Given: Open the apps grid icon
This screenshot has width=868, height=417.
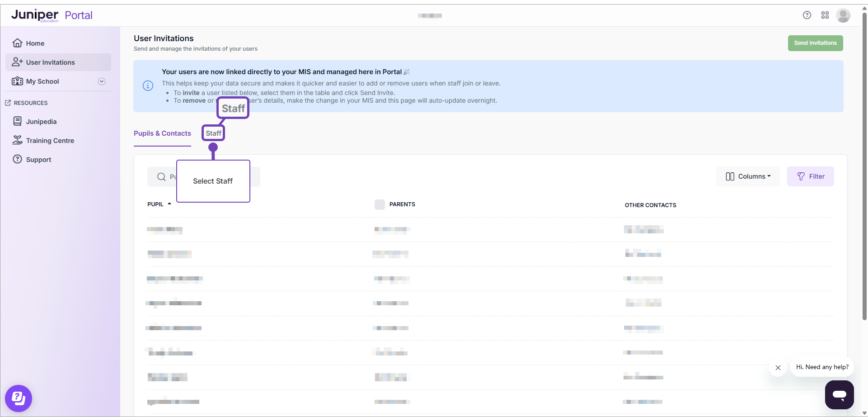Looking at the screenshot, I should pos(825,15).
